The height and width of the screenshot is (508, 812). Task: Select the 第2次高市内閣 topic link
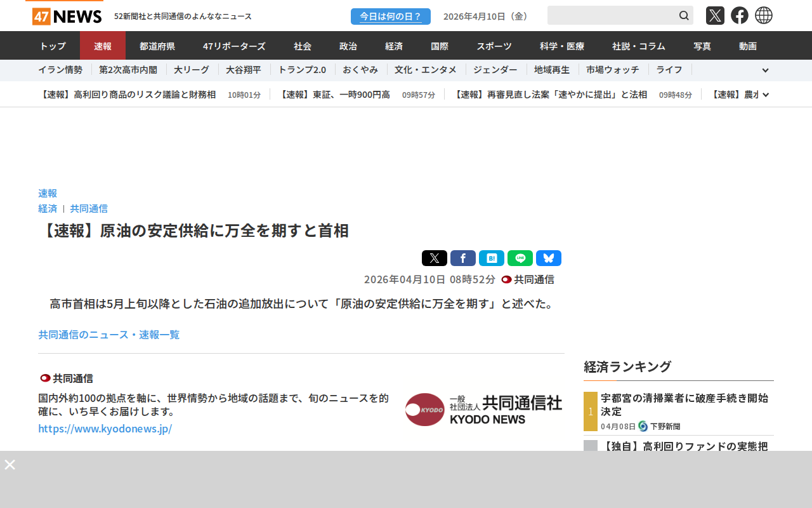tap(128, 70)
